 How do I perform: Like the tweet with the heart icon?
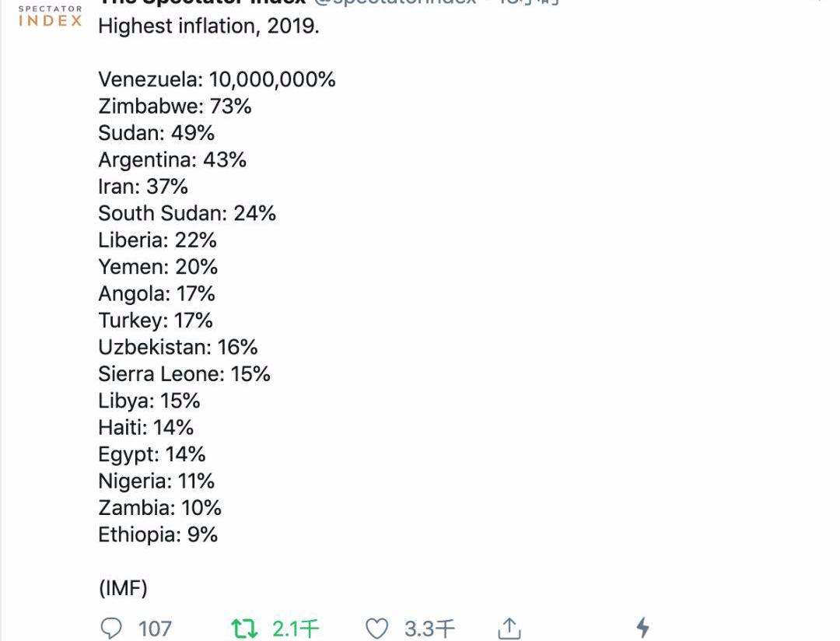coord(376,628)
